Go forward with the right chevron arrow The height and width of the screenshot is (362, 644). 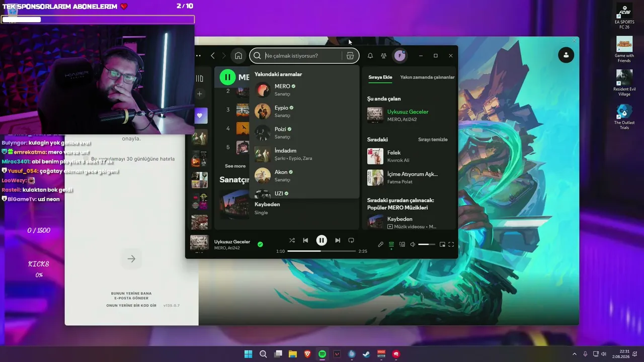click(224, 56)
